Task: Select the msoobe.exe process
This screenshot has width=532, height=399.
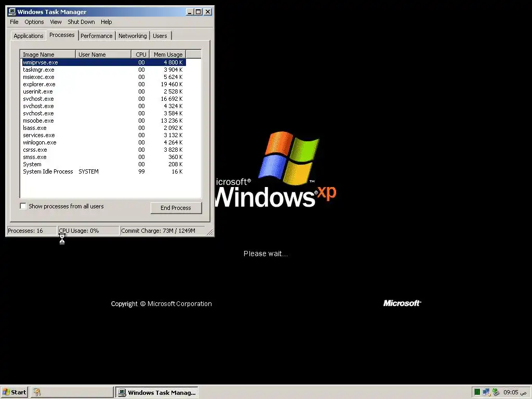Action: tap(103, 121)
